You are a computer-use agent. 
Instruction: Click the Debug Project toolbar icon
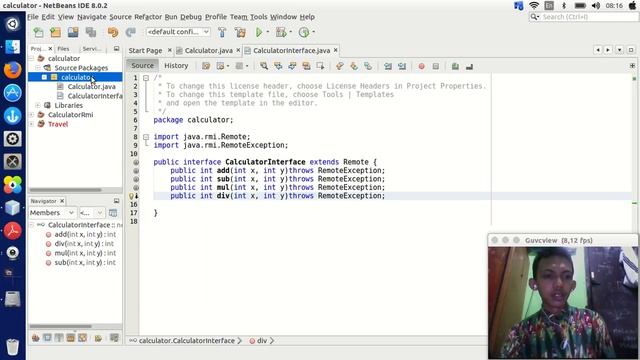pyautogui.click(x=281, y=32)
